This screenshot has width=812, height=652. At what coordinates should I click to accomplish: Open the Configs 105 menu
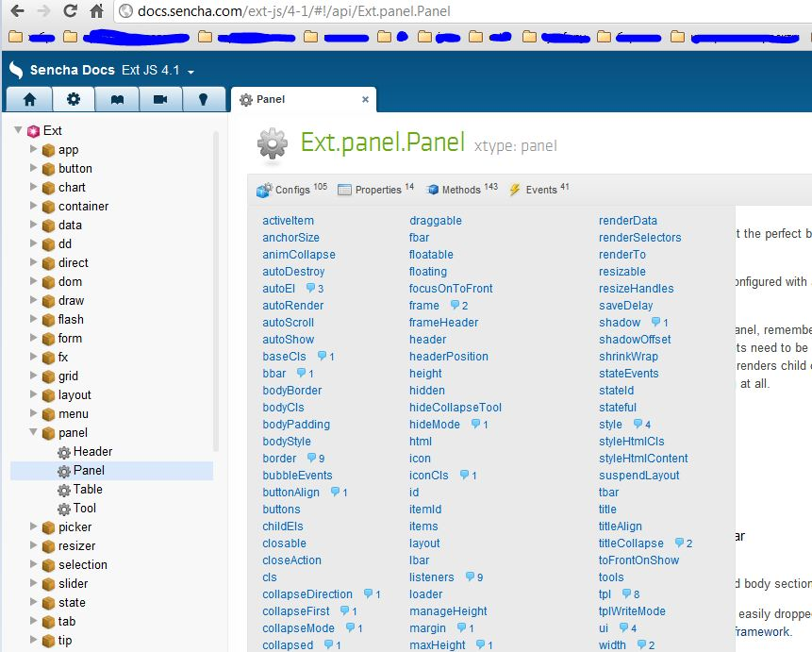(291, 189)
